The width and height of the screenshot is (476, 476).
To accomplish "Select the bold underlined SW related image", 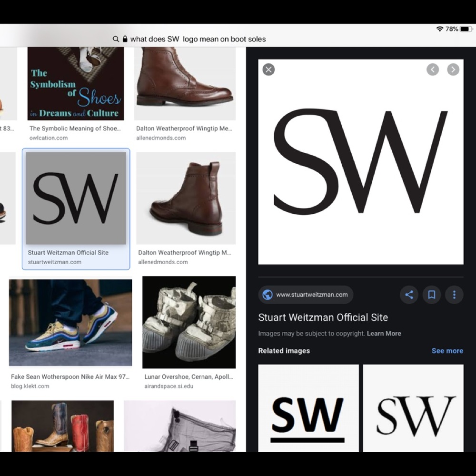I will click(x=308, y=408).
